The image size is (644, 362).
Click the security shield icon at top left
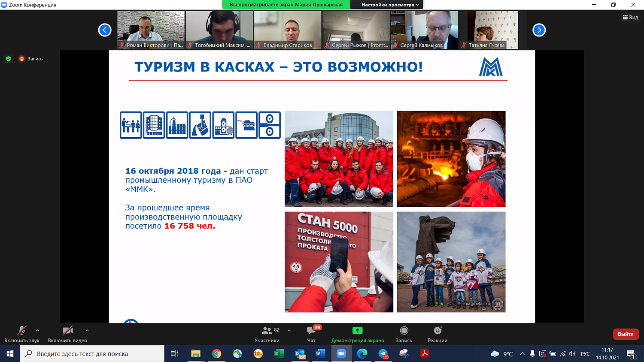pyautogui.click(x=9, y=58)
